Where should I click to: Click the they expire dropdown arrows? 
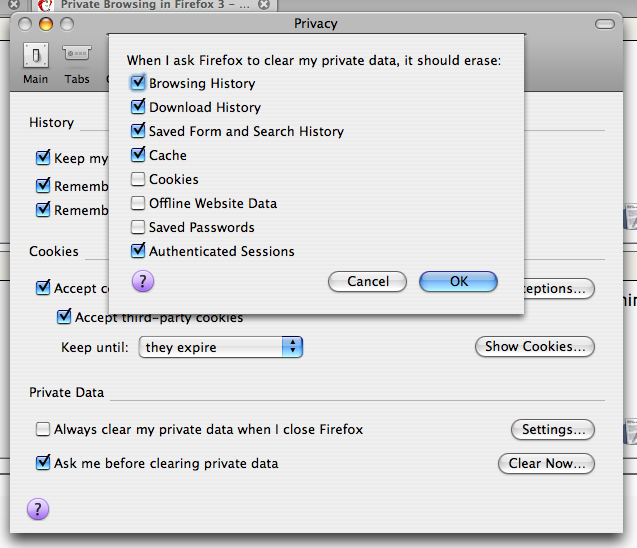[x=292, y=347]
